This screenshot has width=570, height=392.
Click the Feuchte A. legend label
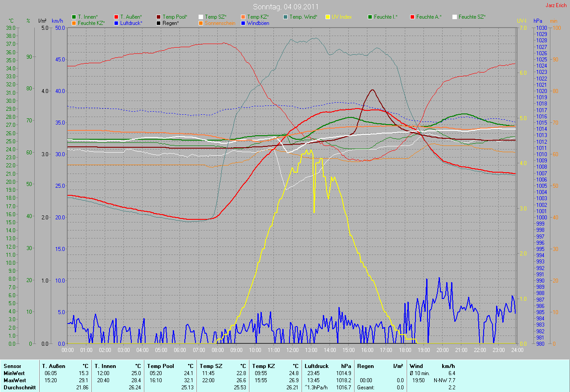click(429, 17)
